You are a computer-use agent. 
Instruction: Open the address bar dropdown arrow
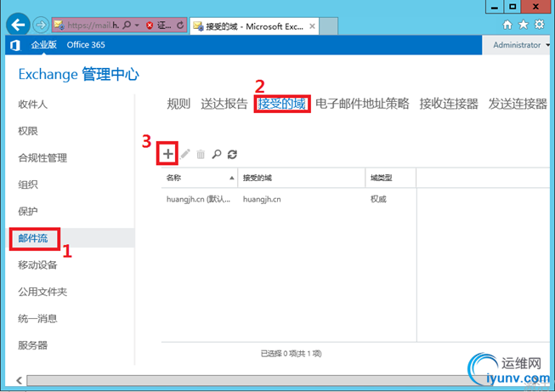click(x=137, y=26)
